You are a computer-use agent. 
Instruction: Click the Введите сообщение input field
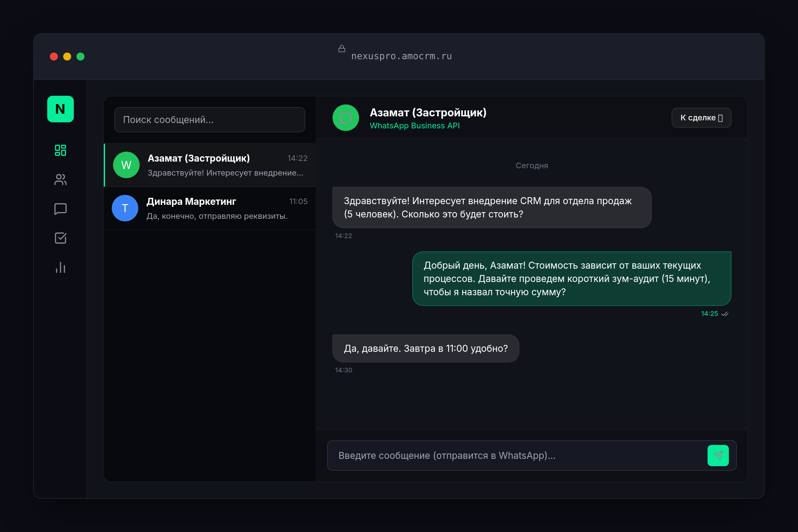(516, 455)
